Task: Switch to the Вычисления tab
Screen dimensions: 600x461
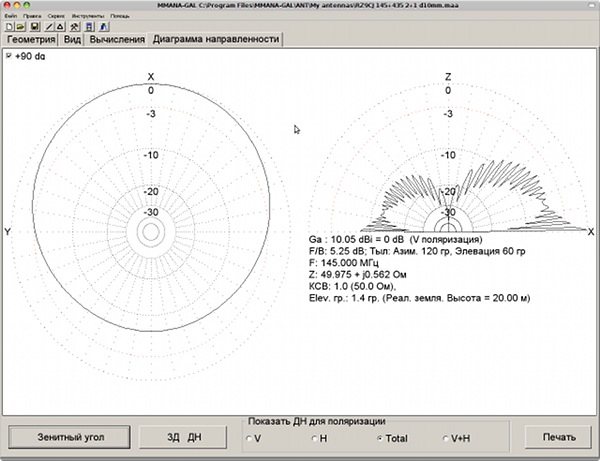Action: (118, 40)
